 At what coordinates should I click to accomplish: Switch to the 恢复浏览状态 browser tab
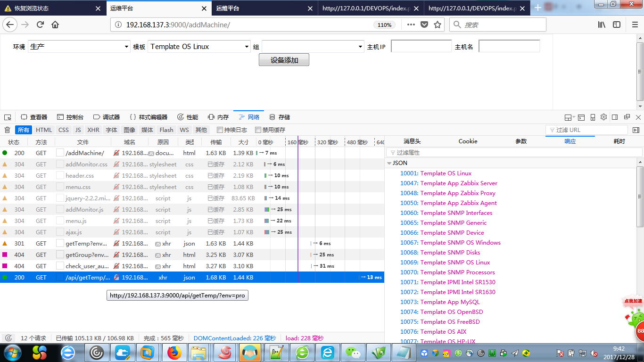tap(53, 8)
